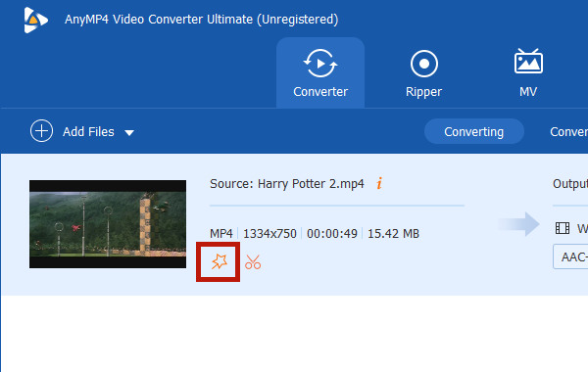Click the AnyMP4 app logo
The height and width of the screenshot is (372, 588).
(35, 20)
